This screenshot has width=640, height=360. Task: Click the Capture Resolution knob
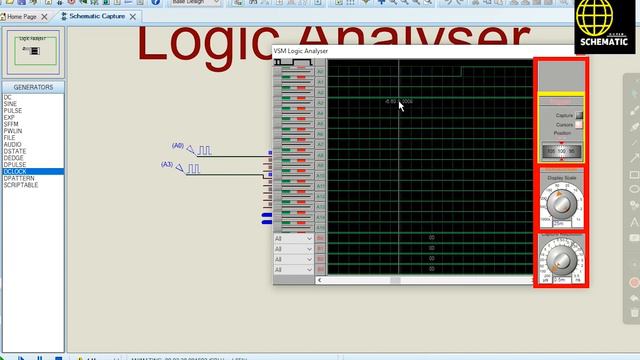pyautogui.click(x=562, y=260)
